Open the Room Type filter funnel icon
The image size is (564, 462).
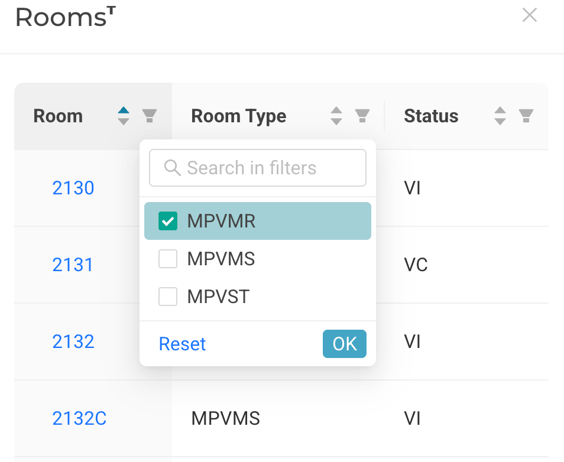[x=362, y=116]
